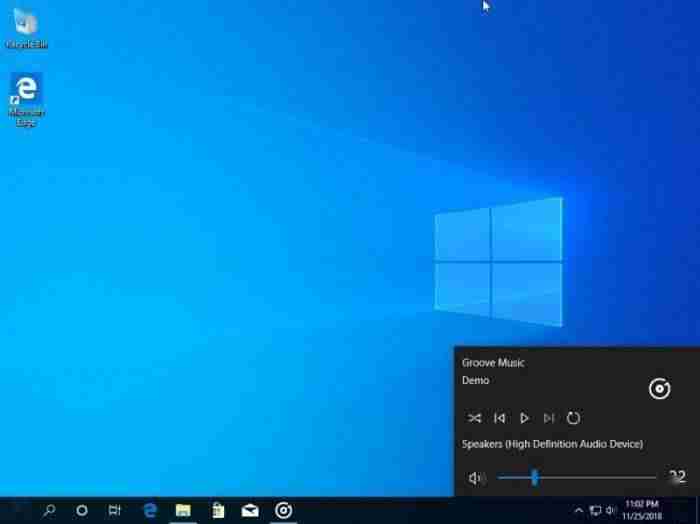
Task: Skip to the previous track
Action: pos(500,418)
